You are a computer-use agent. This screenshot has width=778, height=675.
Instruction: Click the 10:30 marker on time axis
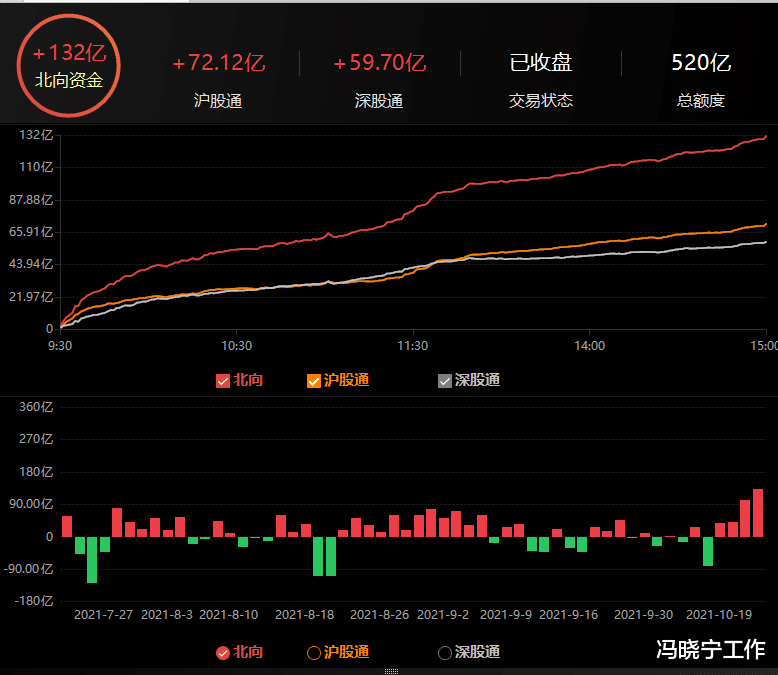(x=236, y=345)
